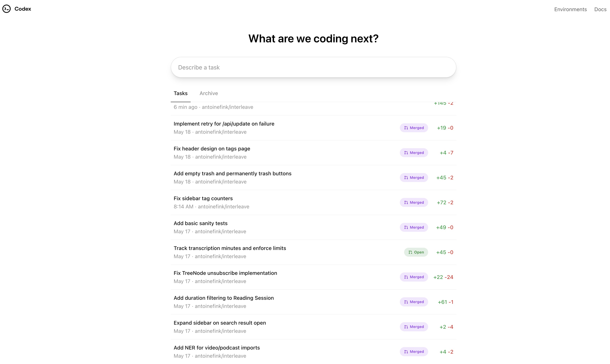Open 'Add basic sanity tests' task
This screenshot has height=364, width=610.
point(200,223)
